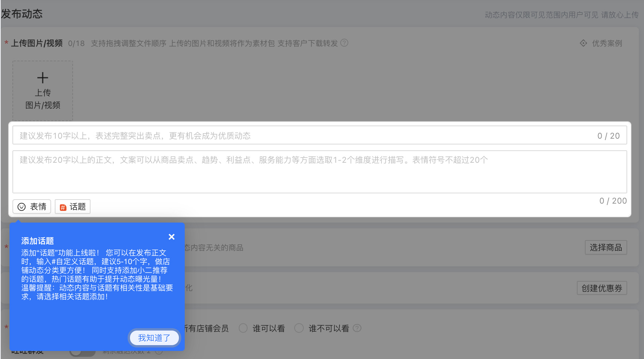Click the smiley icon on 表情 button

coord(22,207)
